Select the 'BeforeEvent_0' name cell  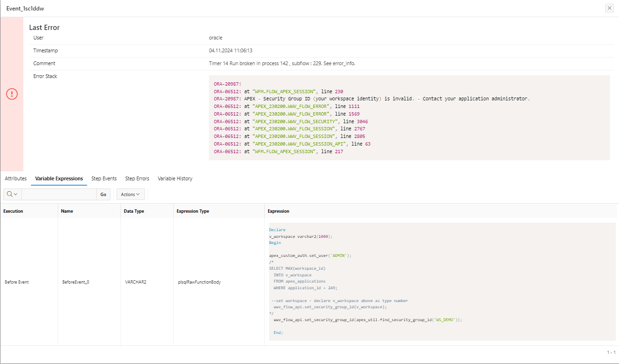(x=76, y=282)
